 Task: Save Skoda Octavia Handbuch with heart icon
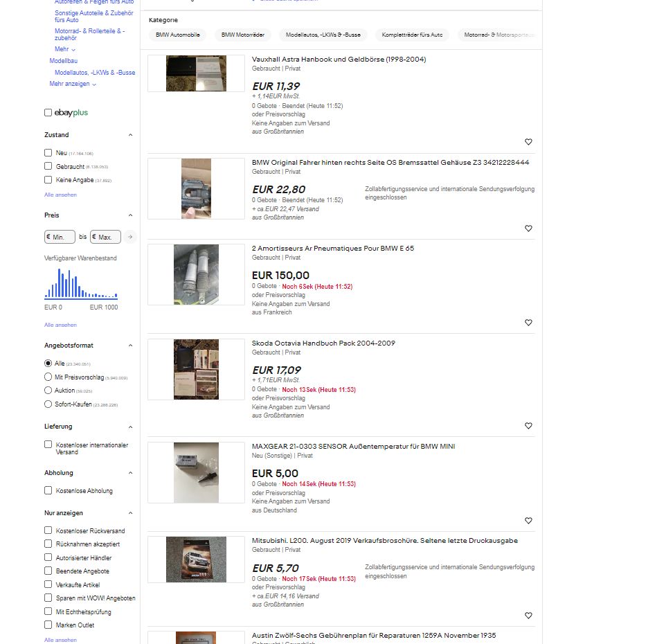click(x=528, y=426)
